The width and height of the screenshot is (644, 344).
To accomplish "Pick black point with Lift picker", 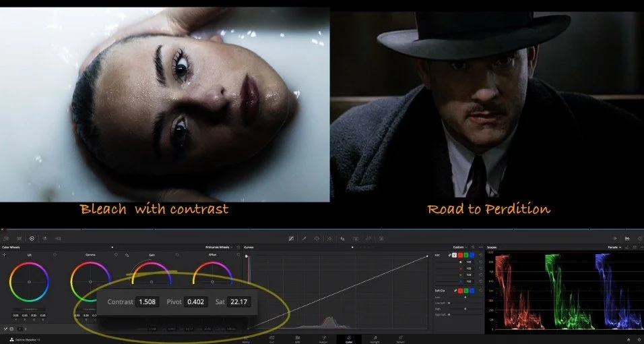I will [4, 255].
